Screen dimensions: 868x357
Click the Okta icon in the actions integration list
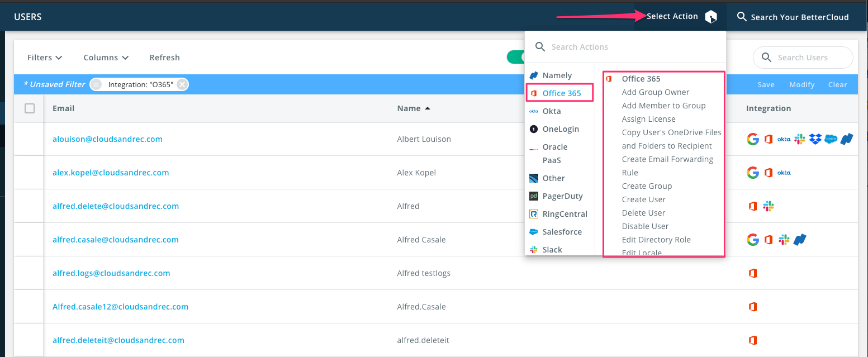(x=533, y=111)
